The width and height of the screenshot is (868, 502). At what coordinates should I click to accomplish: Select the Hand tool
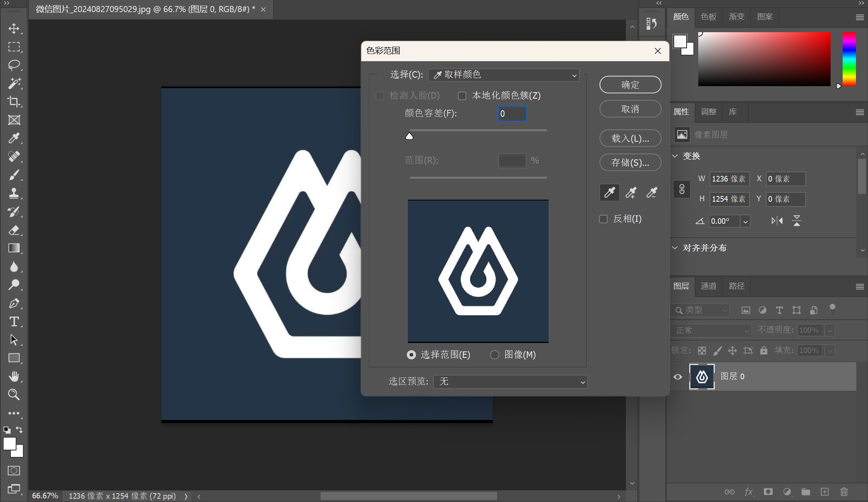[x=14, y=376]
